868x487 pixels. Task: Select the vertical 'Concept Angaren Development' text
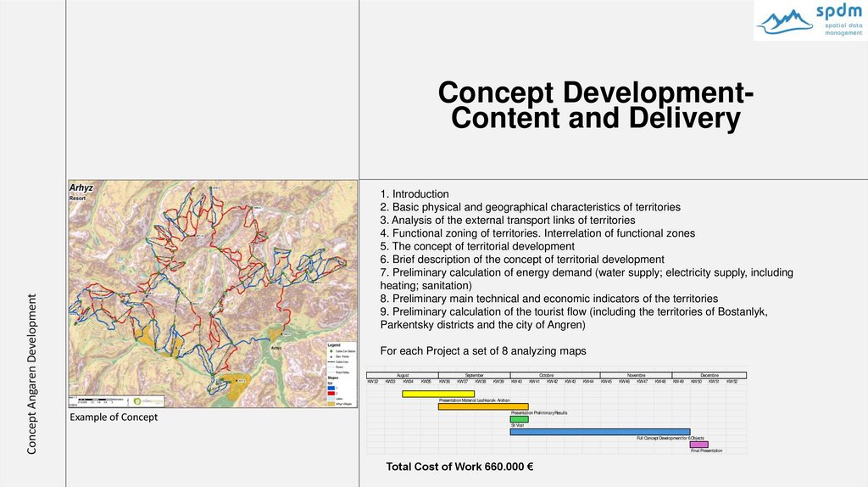(x=31, y=374)
